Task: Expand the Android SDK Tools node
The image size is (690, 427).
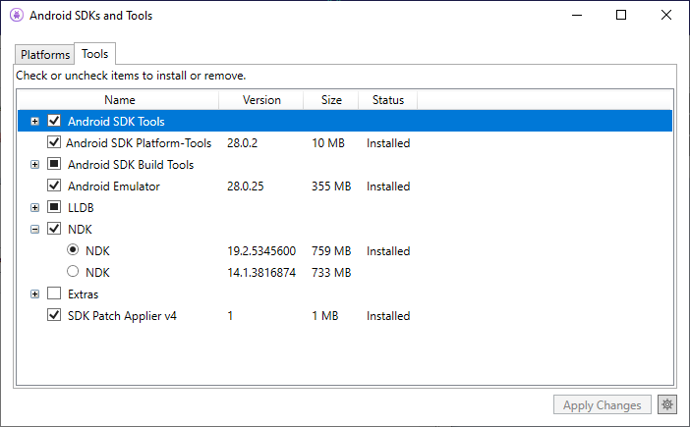Action: coord(35,121)
